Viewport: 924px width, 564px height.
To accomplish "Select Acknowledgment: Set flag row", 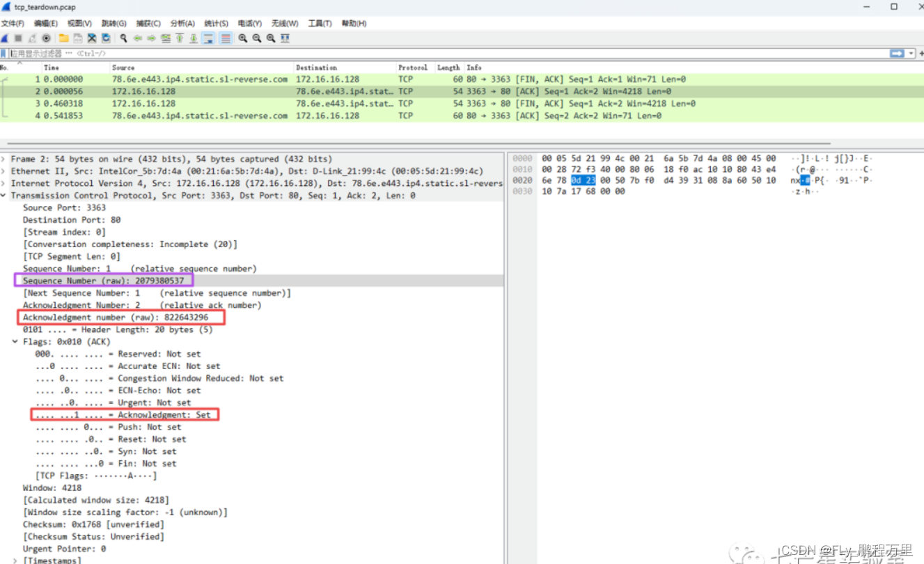I will 252,415.
